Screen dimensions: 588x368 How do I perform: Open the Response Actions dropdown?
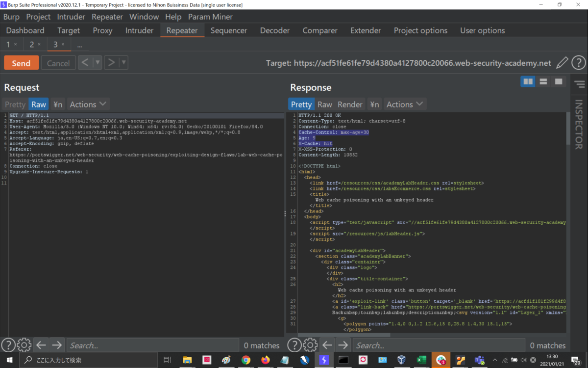click(404, 104)
